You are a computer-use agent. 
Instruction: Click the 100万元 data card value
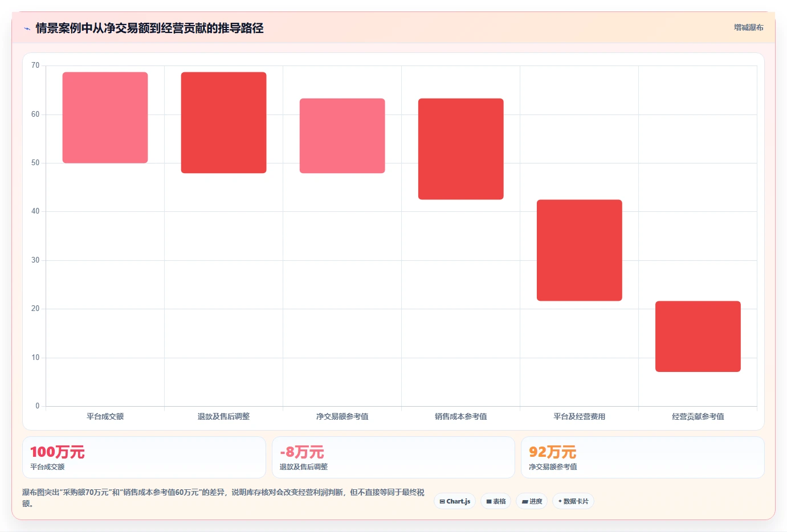click(58, 452)
